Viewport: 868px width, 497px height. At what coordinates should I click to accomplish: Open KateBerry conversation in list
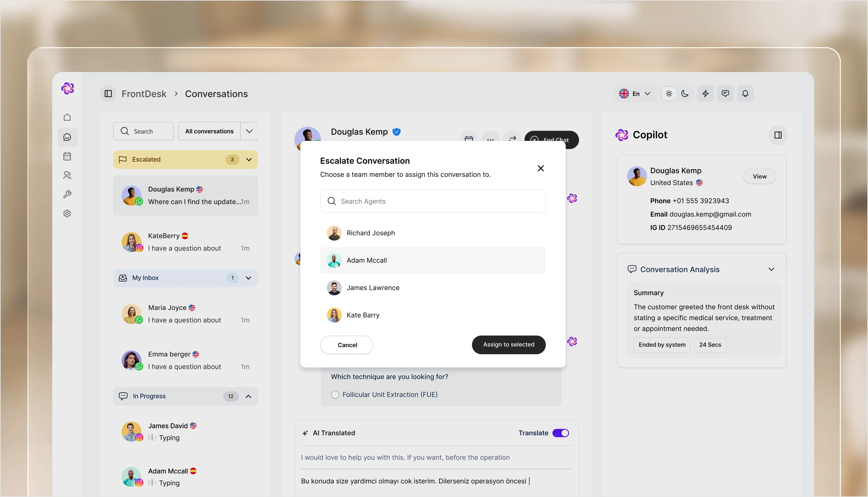[x=185, y=242]
